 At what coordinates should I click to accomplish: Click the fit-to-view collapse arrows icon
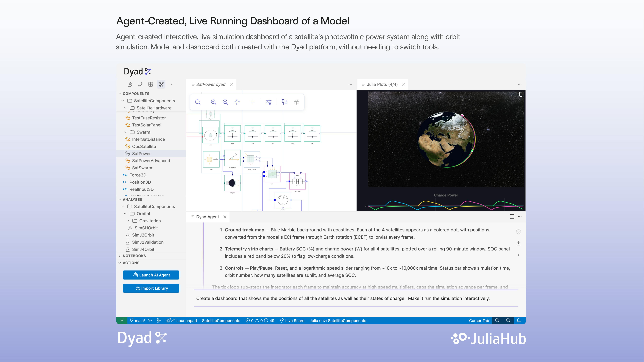[237, 102]
